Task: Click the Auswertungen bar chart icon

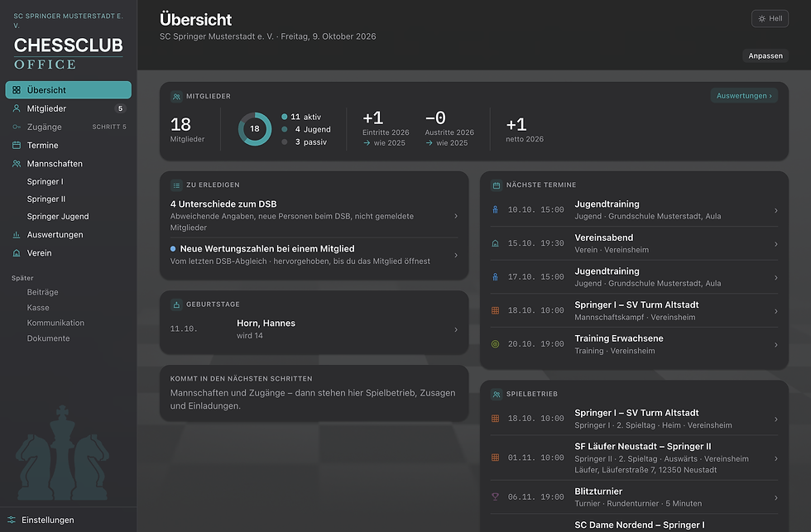Action: pos(17,235)
